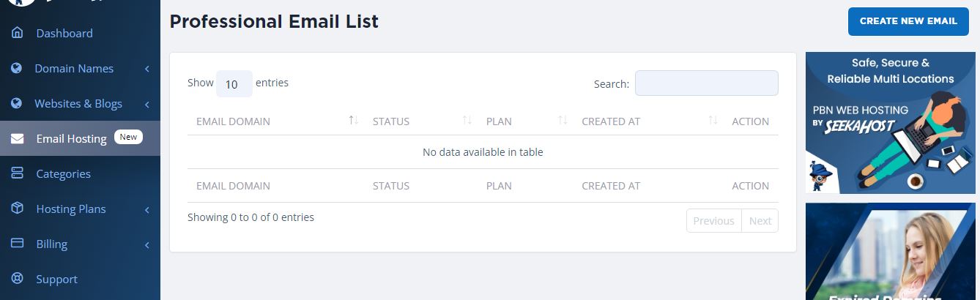
Task: Click the Email Hosting envelope icon
Action: (x=18, y=138)
